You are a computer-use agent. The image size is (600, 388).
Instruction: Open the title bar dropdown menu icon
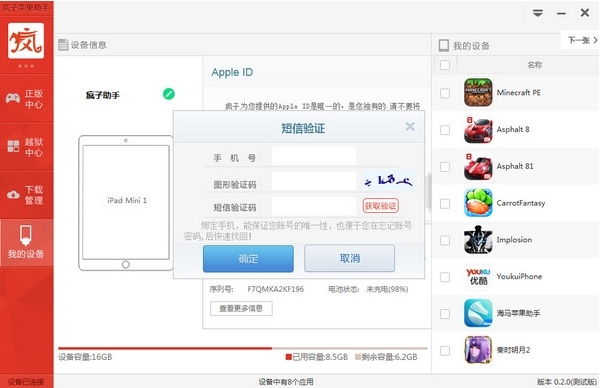click(538, 13)
